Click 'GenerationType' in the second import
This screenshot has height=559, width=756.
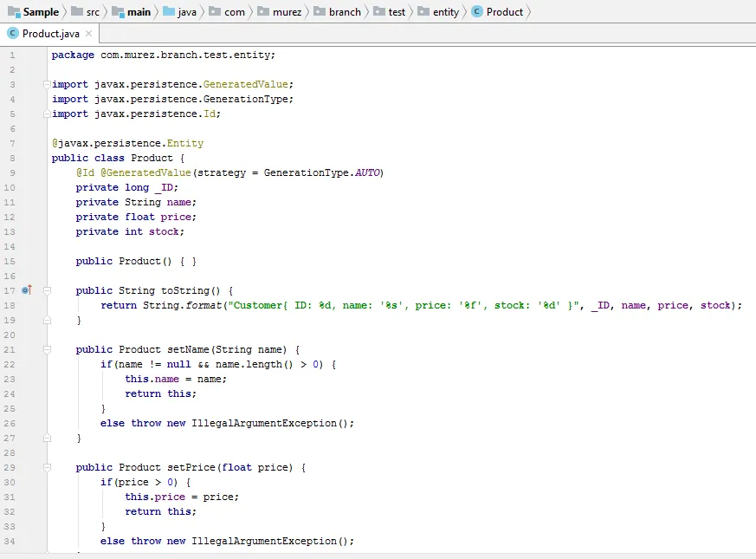[x=245, y=99]
